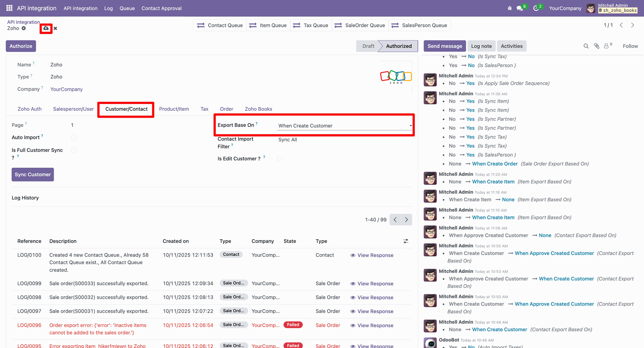Open the Activities button

point(512,46)
